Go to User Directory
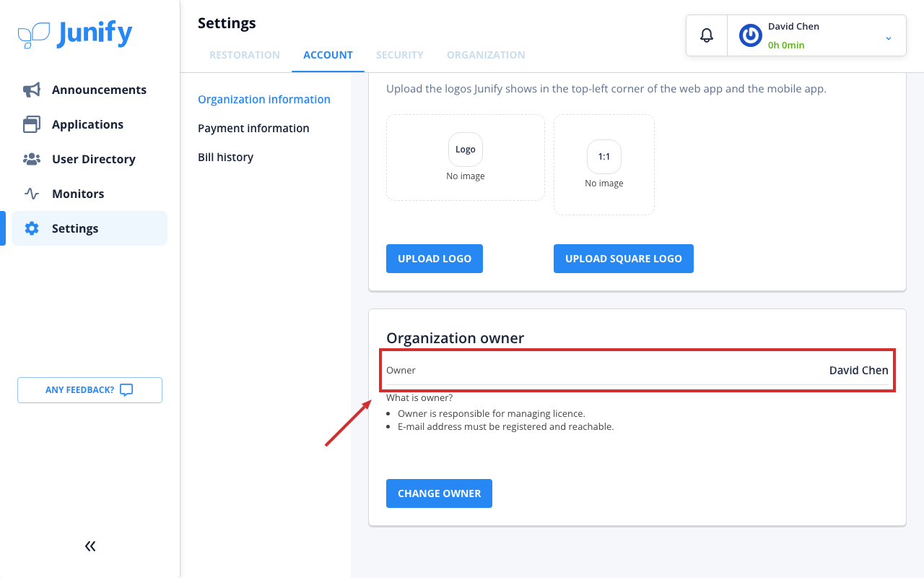Viewport: 924px width, 578px height. click(x=90, y=159)
